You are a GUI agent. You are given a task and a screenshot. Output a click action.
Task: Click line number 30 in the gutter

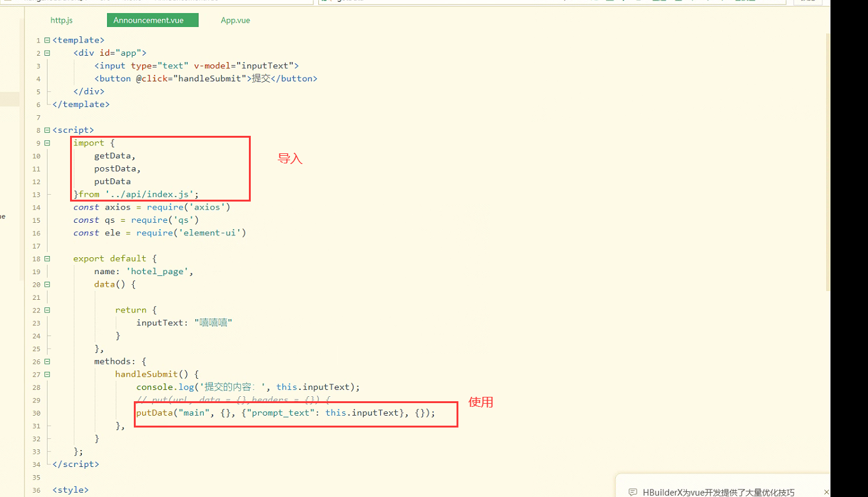36,413
